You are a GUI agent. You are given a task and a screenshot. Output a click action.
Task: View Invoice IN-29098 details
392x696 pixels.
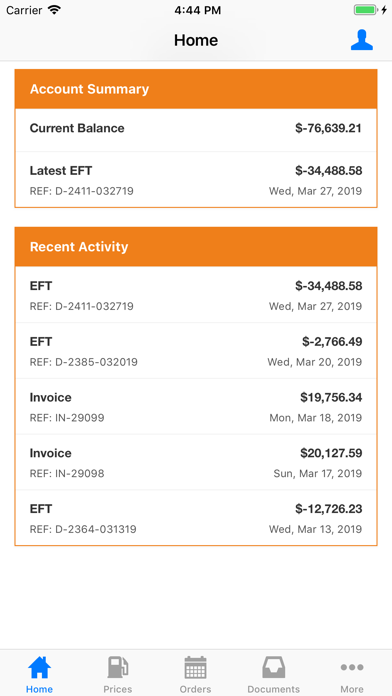pyautogui.click(x=196, y=463)
